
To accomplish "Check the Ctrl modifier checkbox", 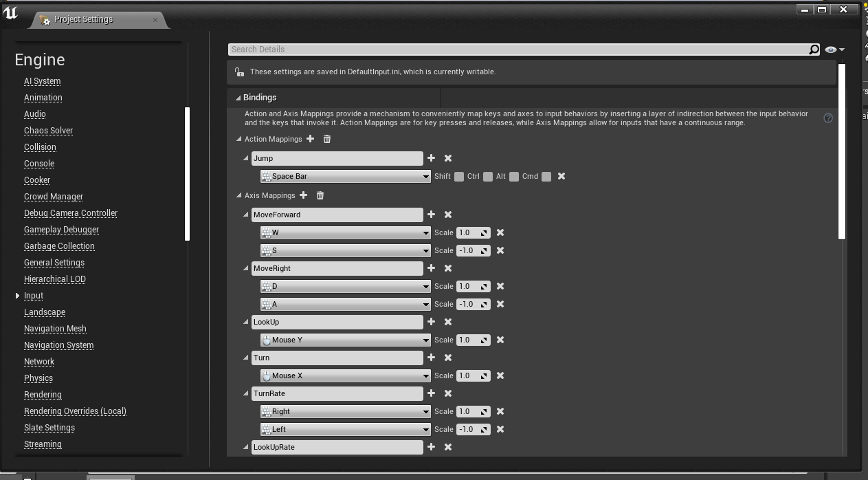I will click(x=487, y=176).
